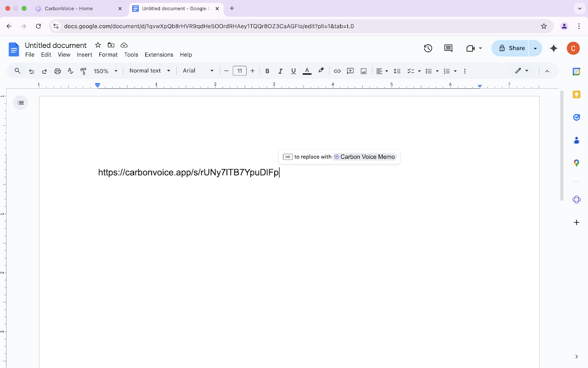Open the bulleted list options dropdown

(437, 71)
